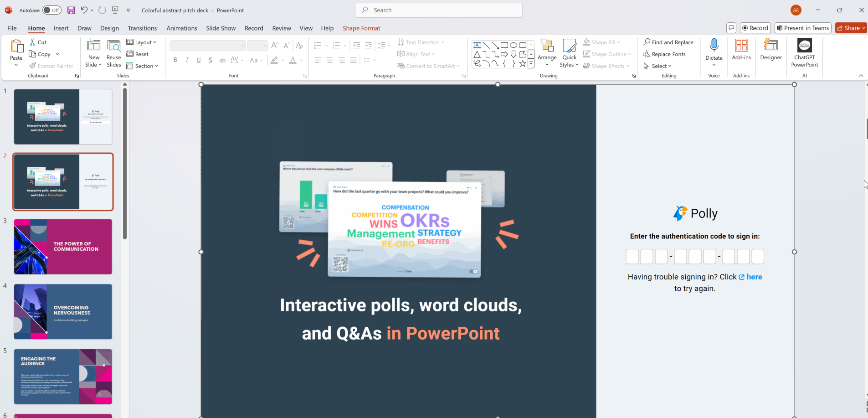Open the Section dropdown

(x=143, y=66)
